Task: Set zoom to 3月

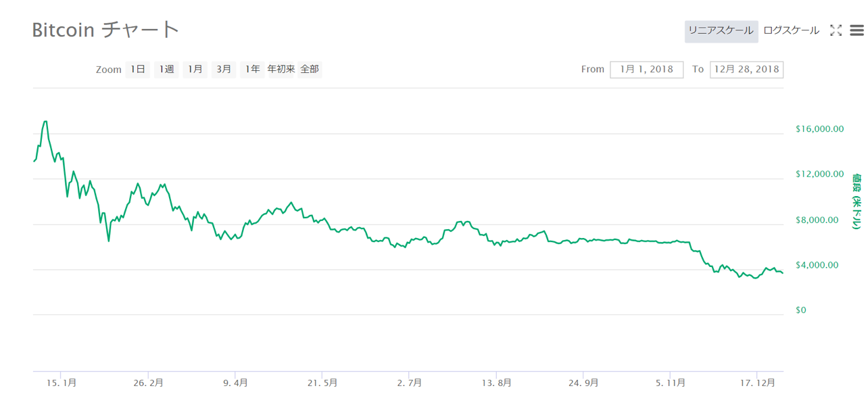Action: pyautogui.click(x=224, y=69)
